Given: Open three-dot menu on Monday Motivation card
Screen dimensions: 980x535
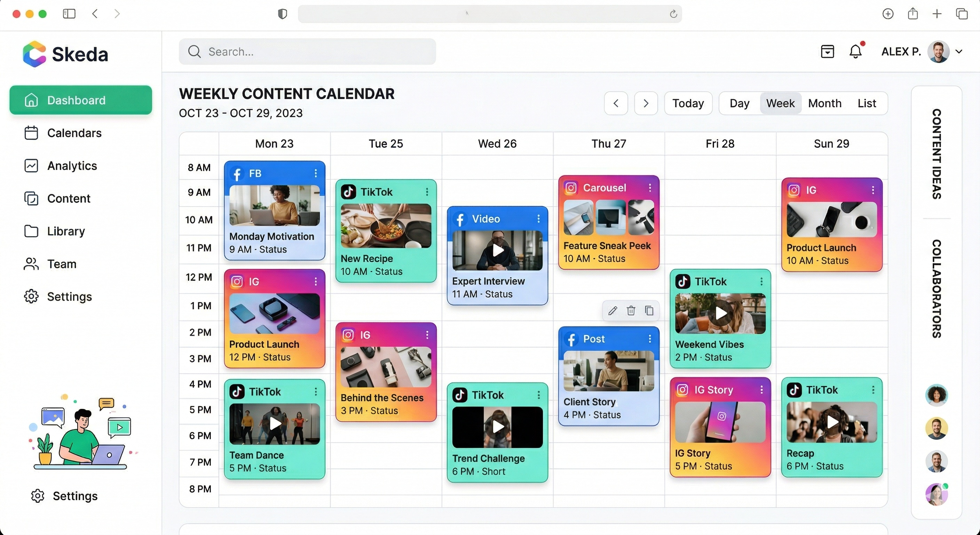Looking at the screenshot, I should [x=316, y=174].
